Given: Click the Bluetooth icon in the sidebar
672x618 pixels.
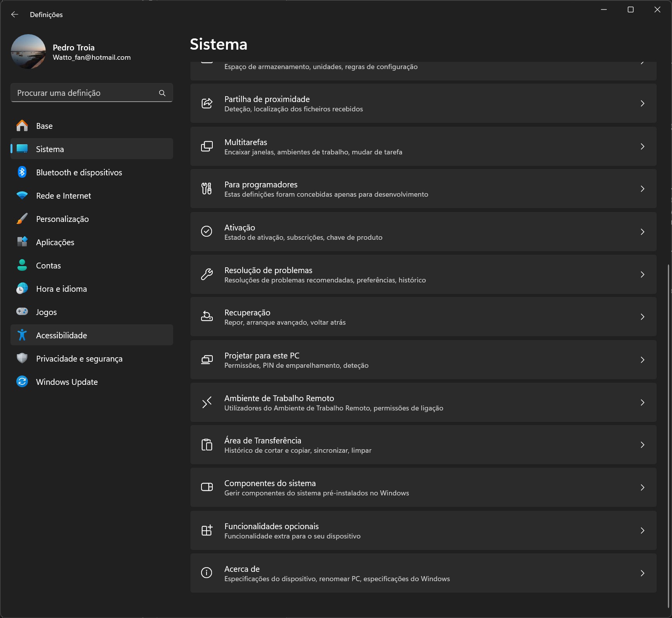Looking at the screenshot, I should point(22,172).
